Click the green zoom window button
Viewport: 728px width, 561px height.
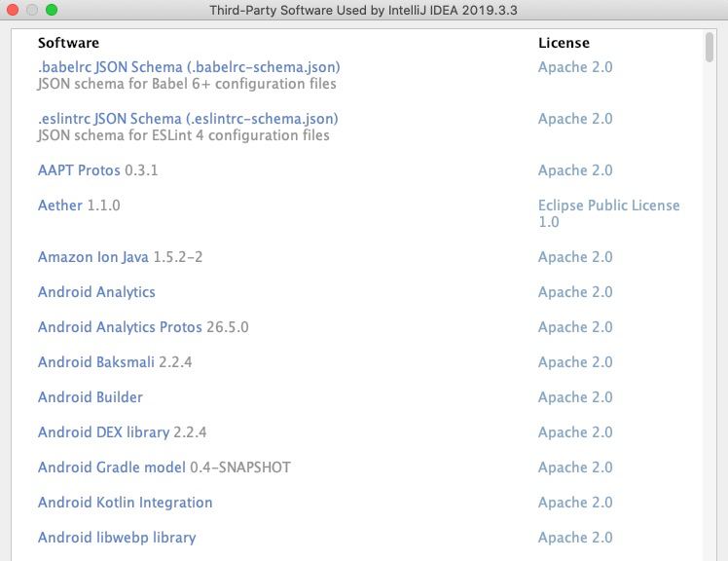click(52, 10)
